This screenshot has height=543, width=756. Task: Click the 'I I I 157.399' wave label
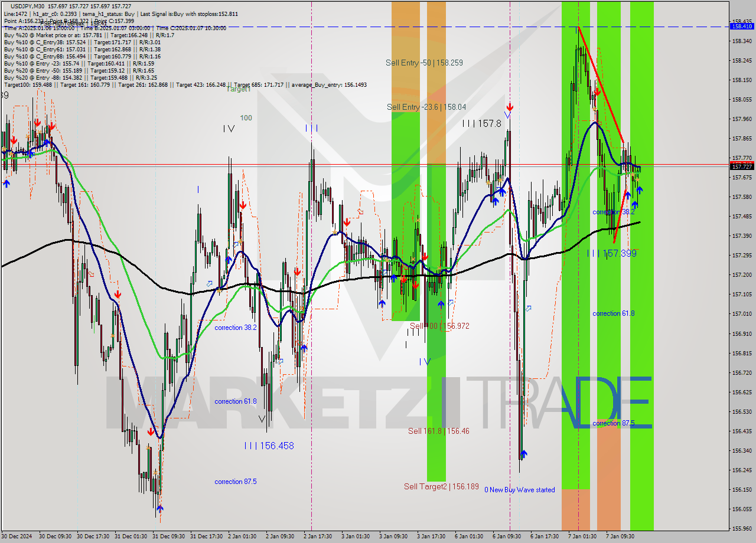(612, 253)
